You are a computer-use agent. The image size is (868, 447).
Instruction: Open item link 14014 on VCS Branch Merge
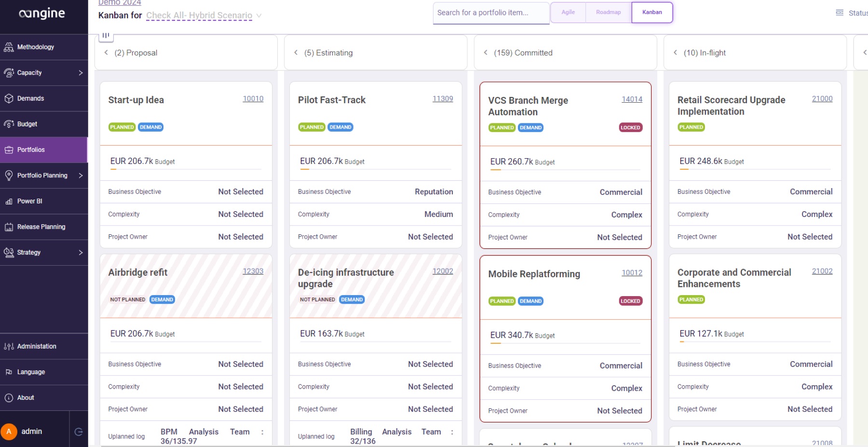coord(632,99)
